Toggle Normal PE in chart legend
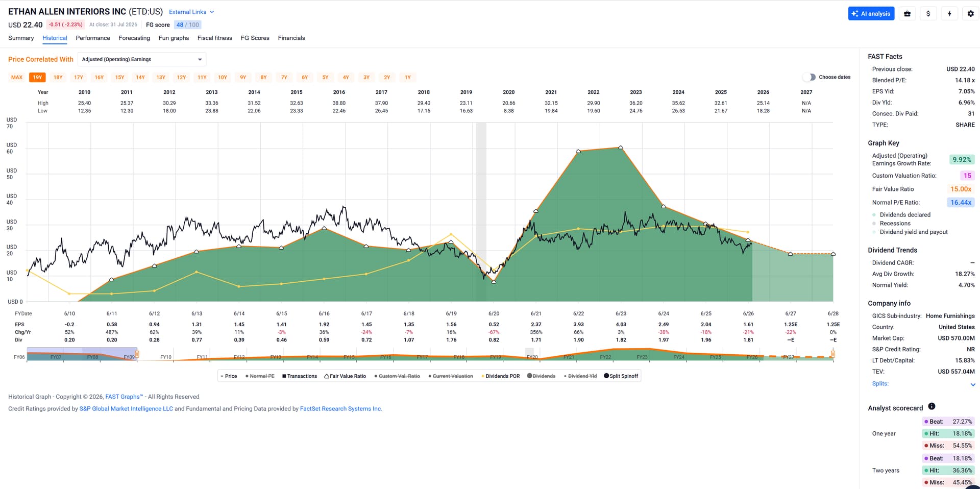980x489 pixels. (x=260, y=376)
